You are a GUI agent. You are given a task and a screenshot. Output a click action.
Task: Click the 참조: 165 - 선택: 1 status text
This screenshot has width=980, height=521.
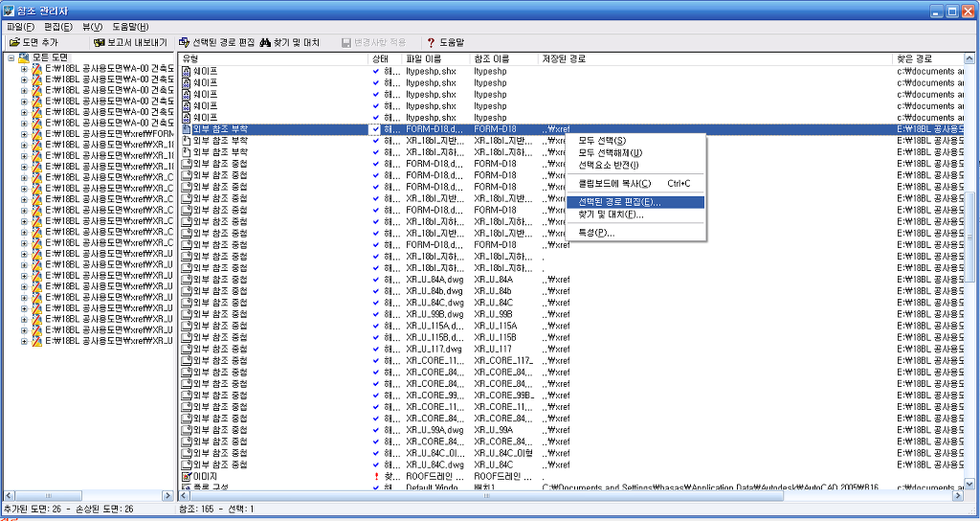coord(216,510)
